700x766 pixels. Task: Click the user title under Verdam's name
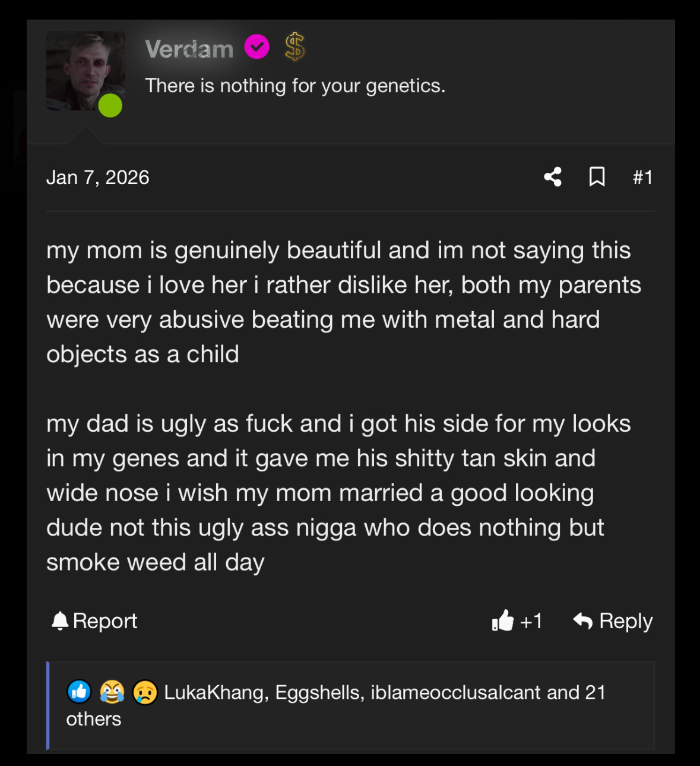295,86
